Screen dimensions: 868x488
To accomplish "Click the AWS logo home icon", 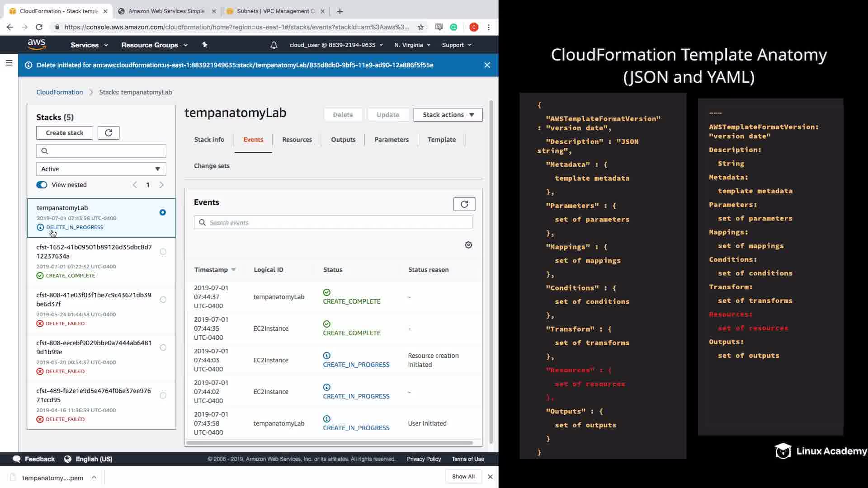I will tap(37, 44).
